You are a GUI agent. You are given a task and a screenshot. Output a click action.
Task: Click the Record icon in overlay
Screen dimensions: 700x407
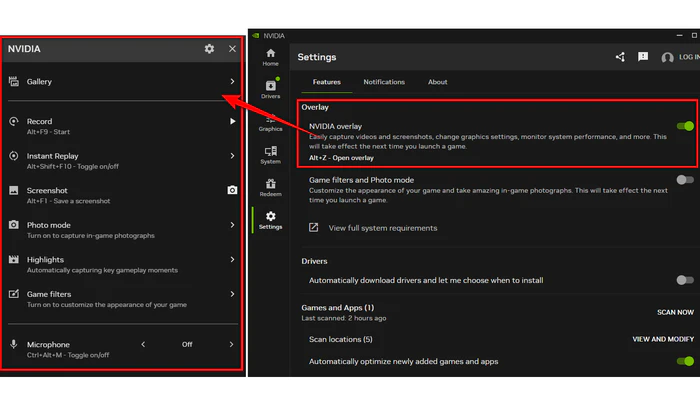click(x=14, y=121)
